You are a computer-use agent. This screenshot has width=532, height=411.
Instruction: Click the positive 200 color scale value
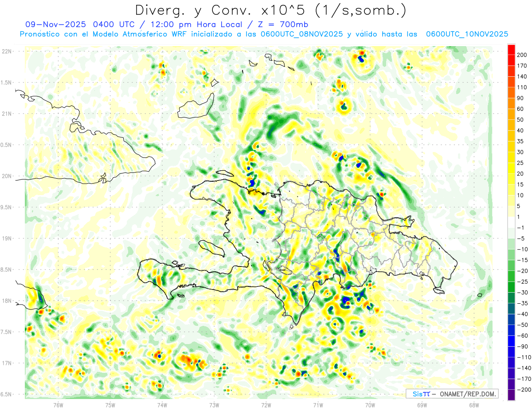click(522, 55)
